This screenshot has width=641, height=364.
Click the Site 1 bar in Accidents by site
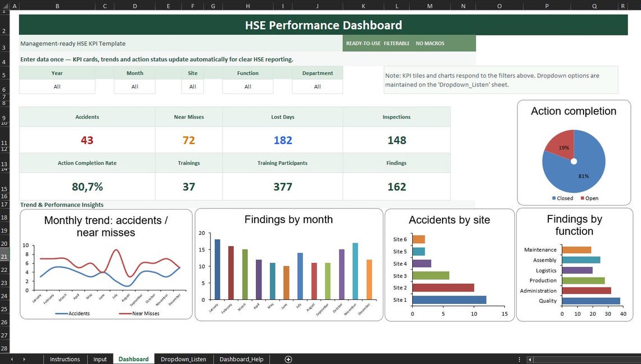[x=449, y=300]
